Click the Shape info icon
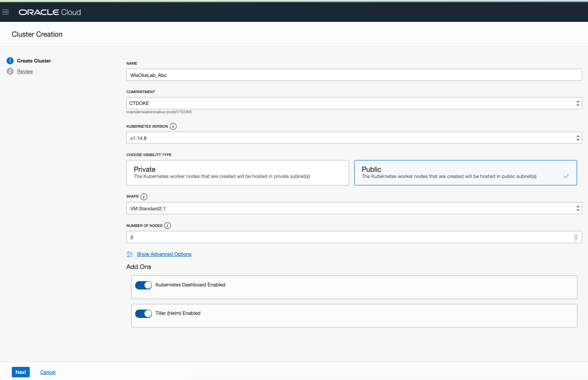588x380 pixels. pyautogui.click(x=144, y=197)
